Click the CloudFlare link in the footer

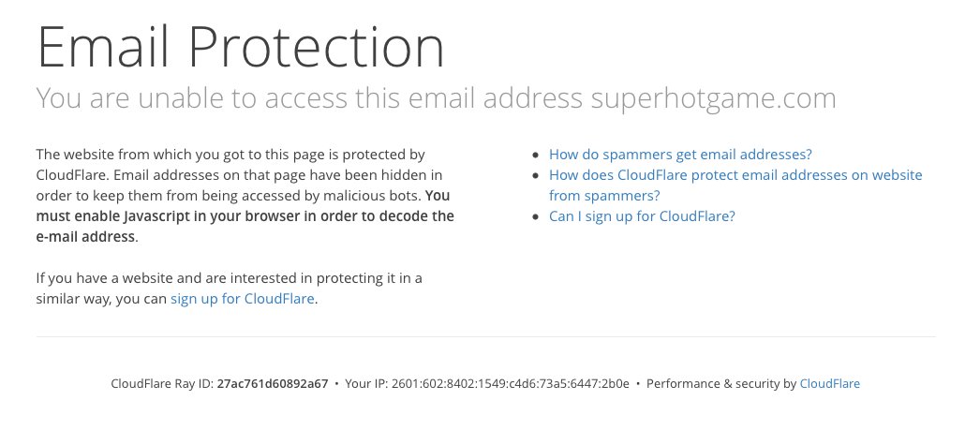(829, 383)
